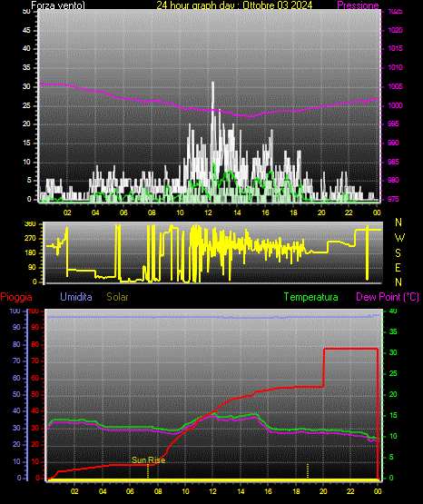
Task: Click the W wind direction letter
Action: pos(399,238)
